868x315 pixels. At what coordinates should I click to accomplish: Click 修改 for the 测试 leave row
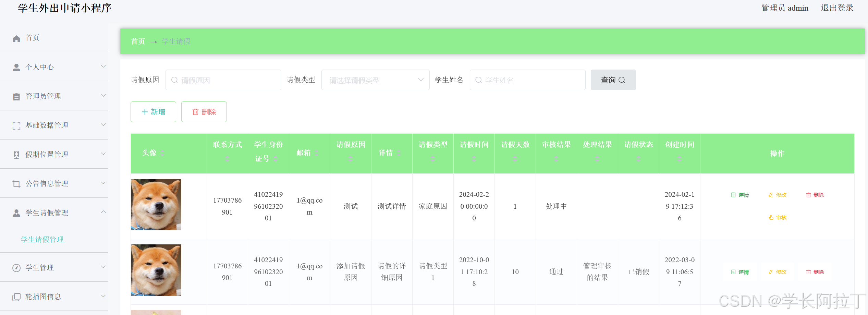click(777, 195)
